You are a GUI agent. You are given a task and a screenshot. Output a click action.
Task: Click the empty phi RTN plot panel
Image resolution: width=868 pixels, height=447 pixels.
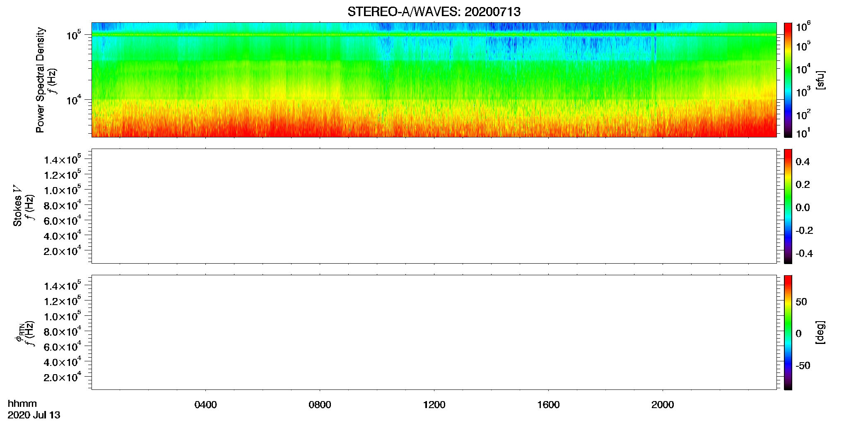(x=434, y=332)
